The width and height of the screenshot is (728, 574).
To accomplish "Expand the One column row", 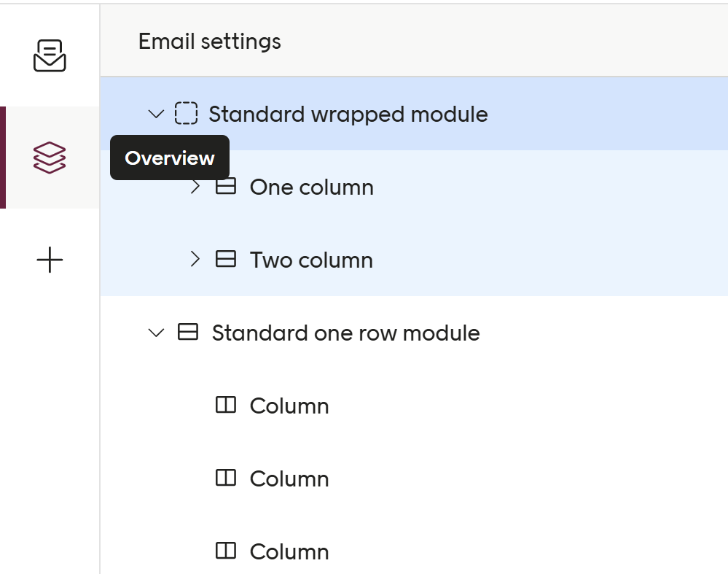I will coord(194,186).
